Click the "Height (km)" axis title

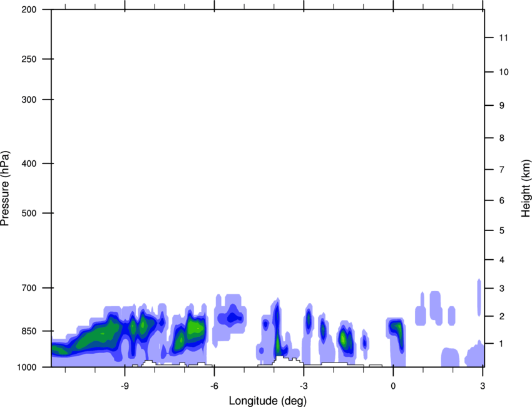click(x=526, y=188)
